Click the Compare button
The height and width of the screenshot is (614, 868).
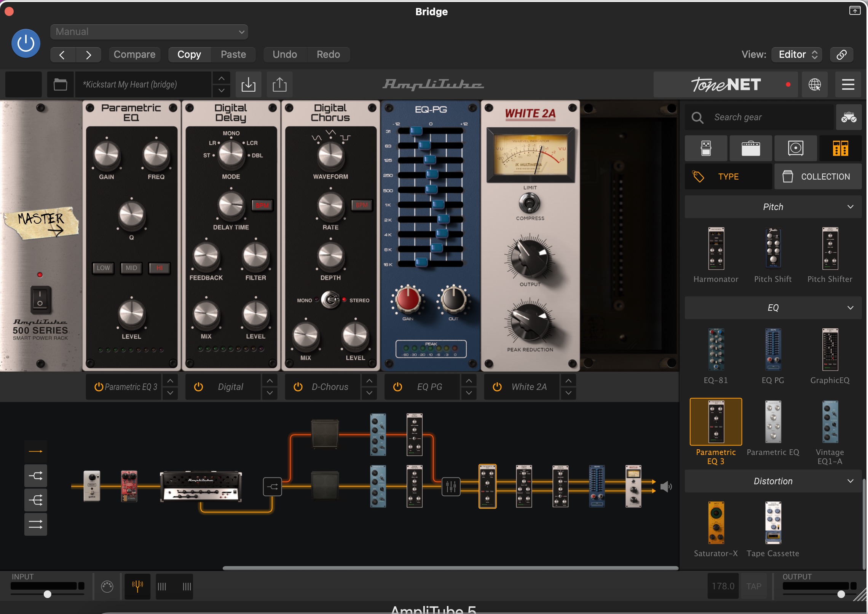pyautogui.click(x=134, y=54)
